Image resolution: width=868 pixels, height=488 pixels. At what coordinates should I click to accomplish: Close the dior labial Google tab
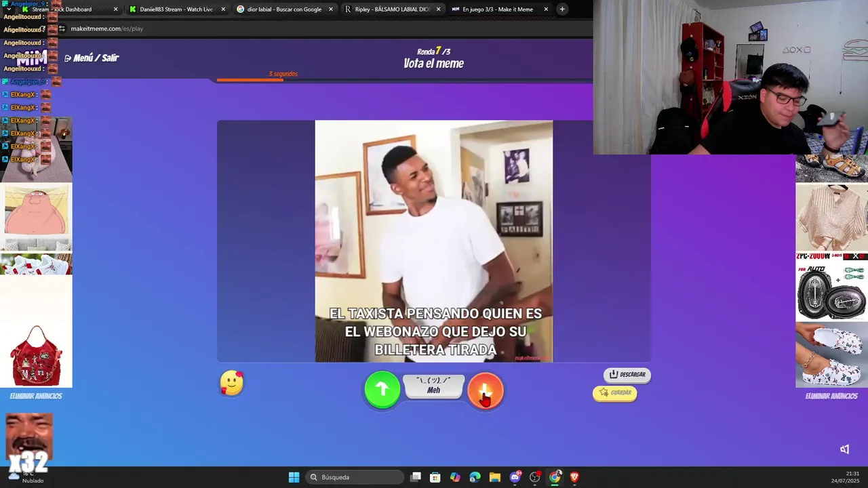331,9
